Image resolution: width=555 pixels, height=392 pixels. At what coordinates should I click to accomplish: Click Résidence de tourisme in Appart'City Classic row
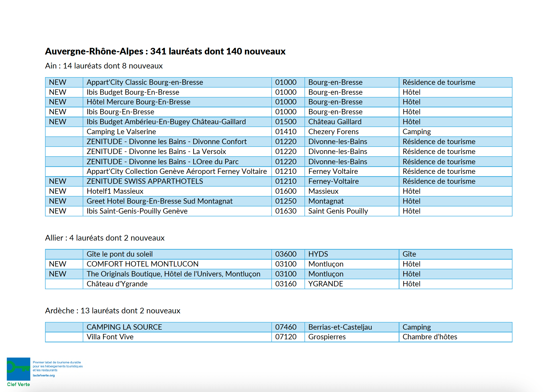pos(456,82)
